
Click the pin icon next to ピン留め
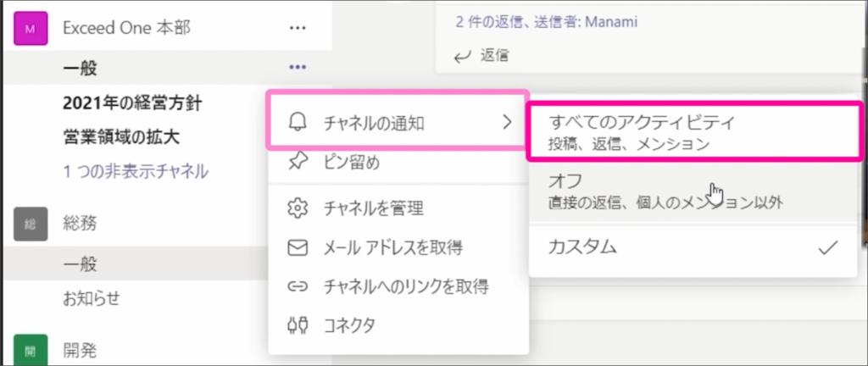click(x=298, y=163)
